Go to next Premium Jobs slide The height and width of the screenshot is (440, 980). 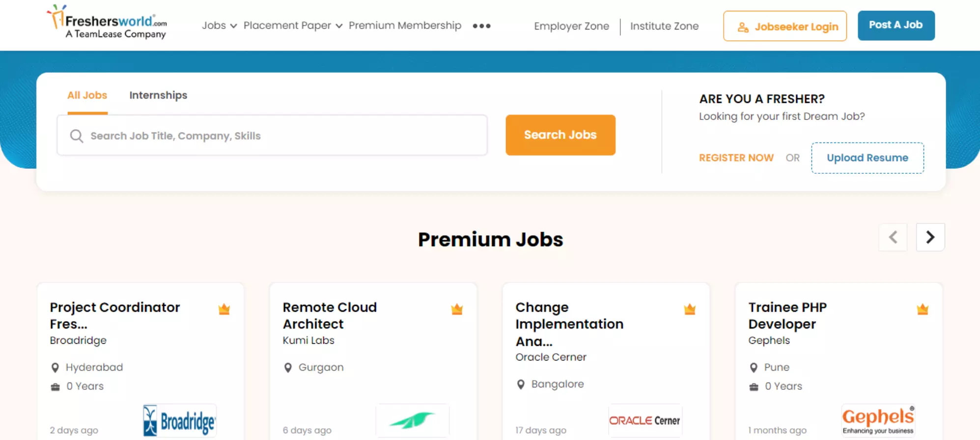click(x=930, y=237)
